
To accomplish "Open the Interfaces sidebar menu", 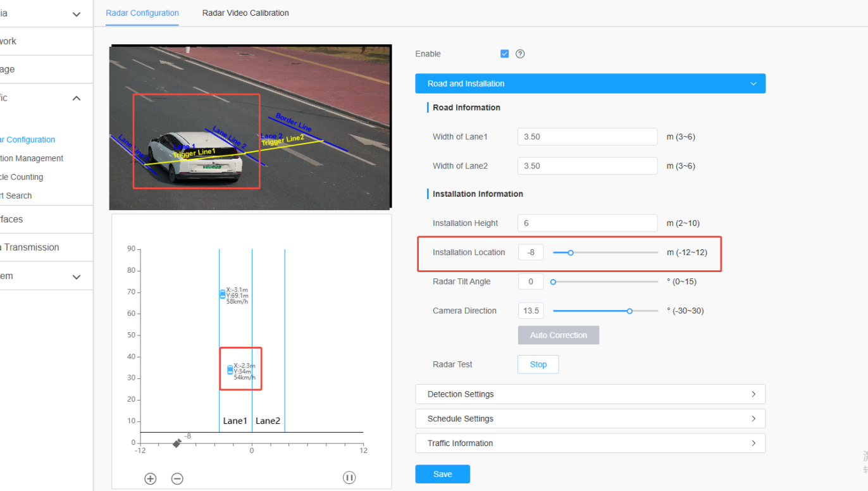I will pyautogui.click(x=46, y=220).
